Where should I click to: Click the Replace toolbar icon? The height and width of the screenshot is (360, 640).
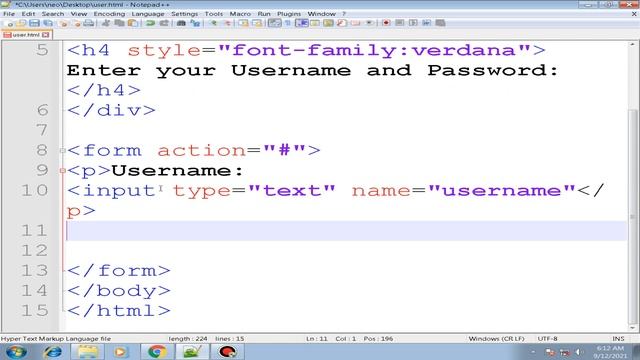195,23
